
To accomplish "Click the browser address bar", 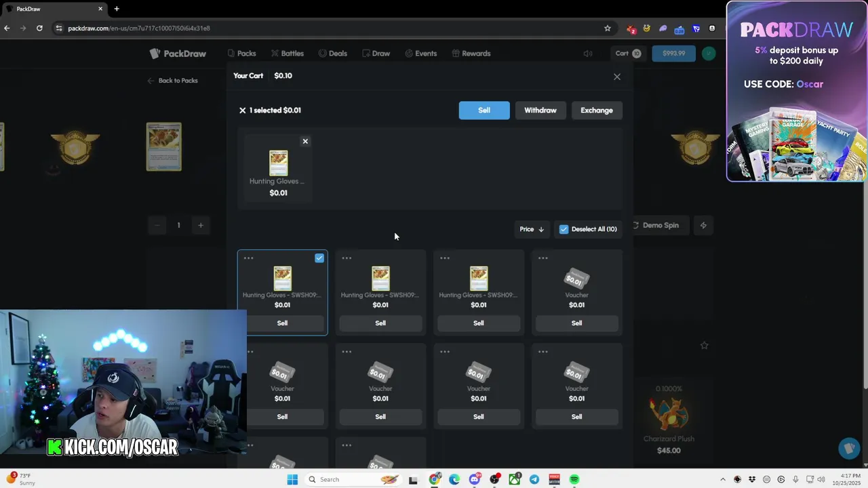I will (x=325, y=28).
